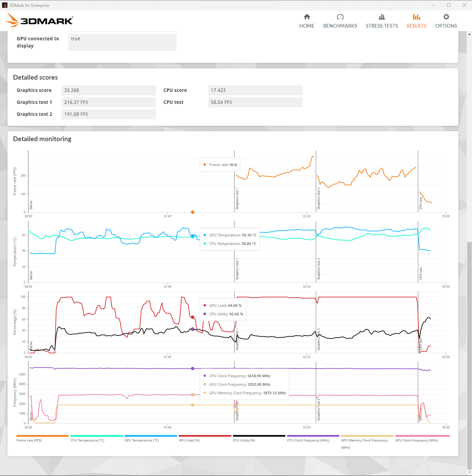Image resolution: width=472 pixels, height=476 pixels.
Task: Click the Graphics test 1 marker on frame rate chart
Action: tap(237, 199)
